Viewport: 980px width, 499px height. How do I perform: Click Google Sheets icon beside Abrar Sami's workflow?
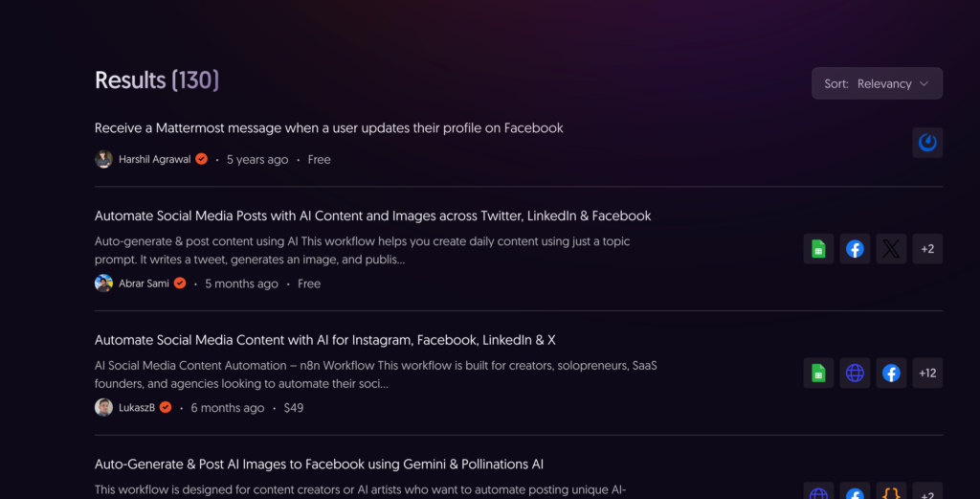pos(818,249)
